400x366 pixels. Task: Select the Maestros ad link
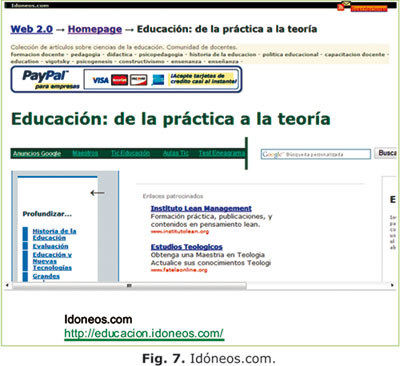coord(85,153)
